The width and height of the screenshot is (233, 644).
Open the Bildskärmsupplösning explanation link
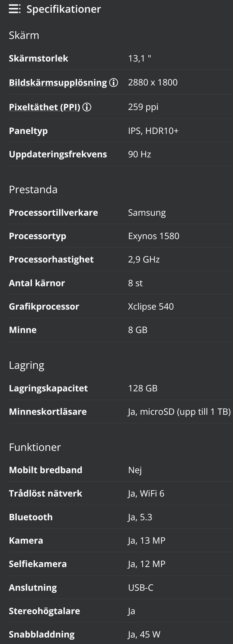click(x=58, y=83)
